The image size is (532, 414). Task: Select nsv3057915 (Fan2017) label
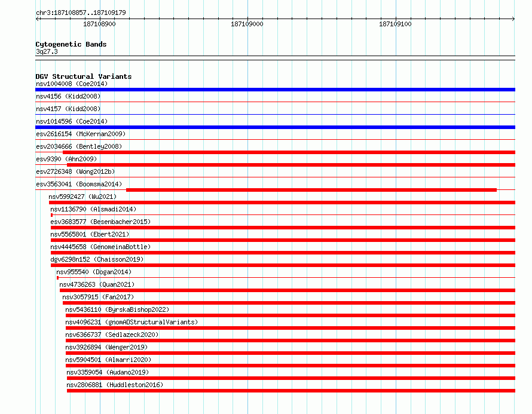(98, 297)
